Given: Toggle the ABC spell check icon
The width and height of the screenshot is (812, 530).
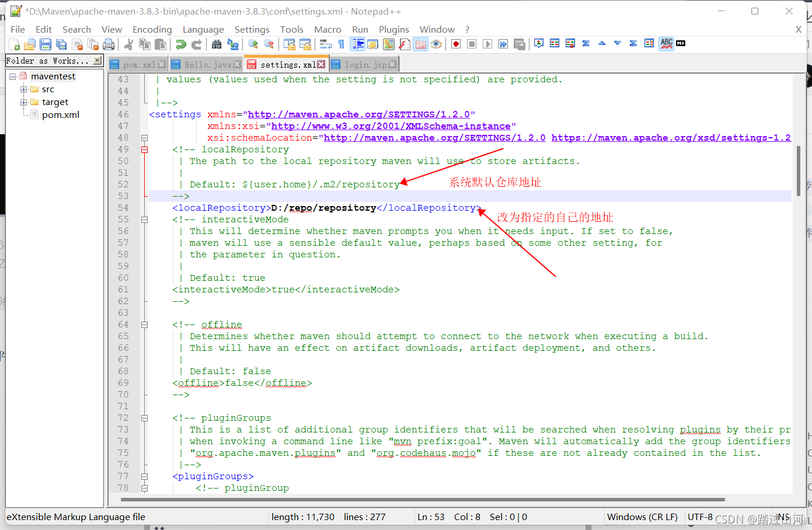Looking at the screenshot, I should (x=666, y=44).
